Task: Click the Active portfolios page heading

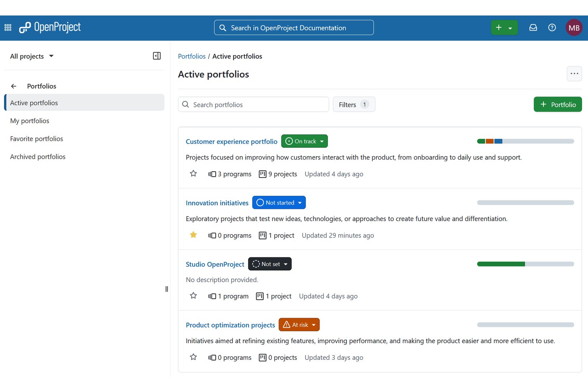Action: (x=214, y=74)
